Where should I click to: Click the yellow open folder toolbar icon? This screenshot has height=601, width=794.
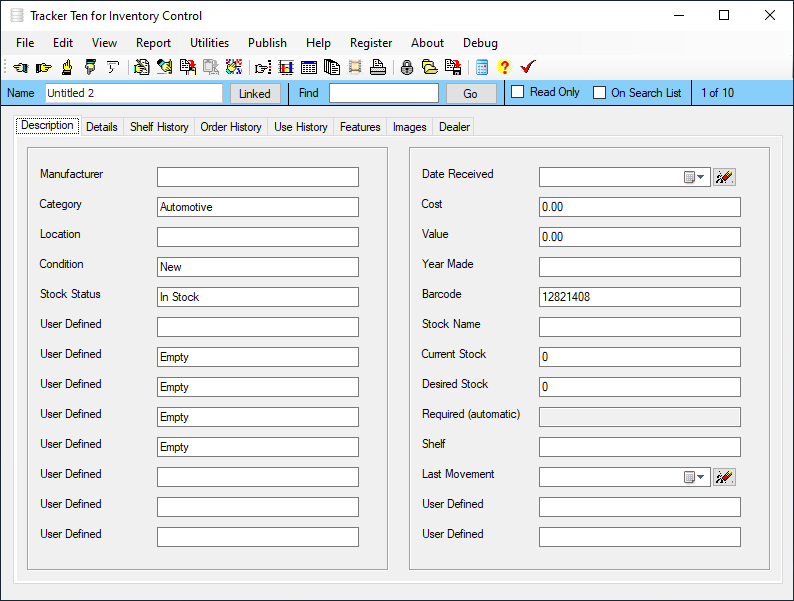(429, 67)
